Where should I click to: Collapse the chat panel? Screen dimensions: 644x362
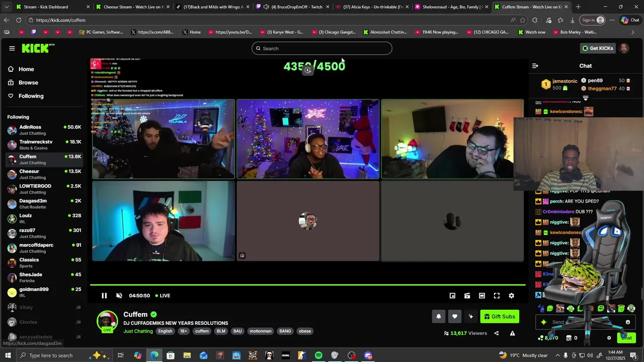(535, 66)
